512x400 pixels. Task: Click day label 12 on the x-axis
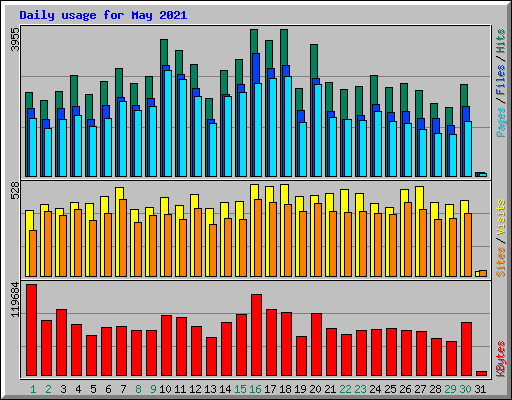(195, 389)
